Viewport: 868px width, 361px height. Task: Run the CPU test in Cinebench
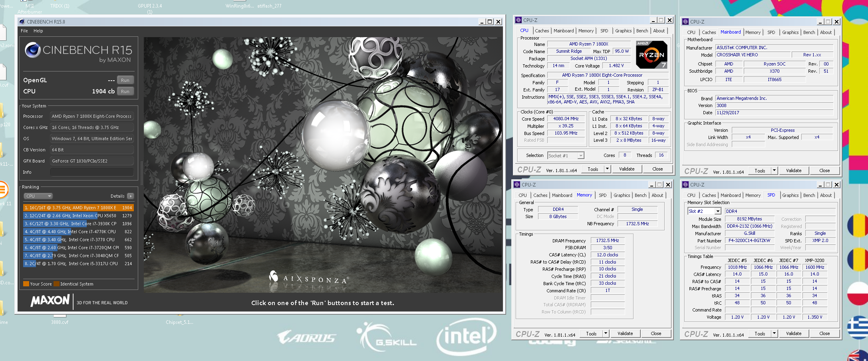click(x=125, y=91)
